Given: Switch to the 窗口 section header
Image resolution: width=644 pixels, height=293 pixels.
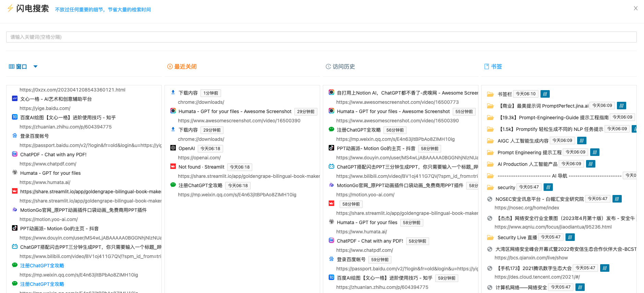Looking at the screenshot, I should click(18, 66).
